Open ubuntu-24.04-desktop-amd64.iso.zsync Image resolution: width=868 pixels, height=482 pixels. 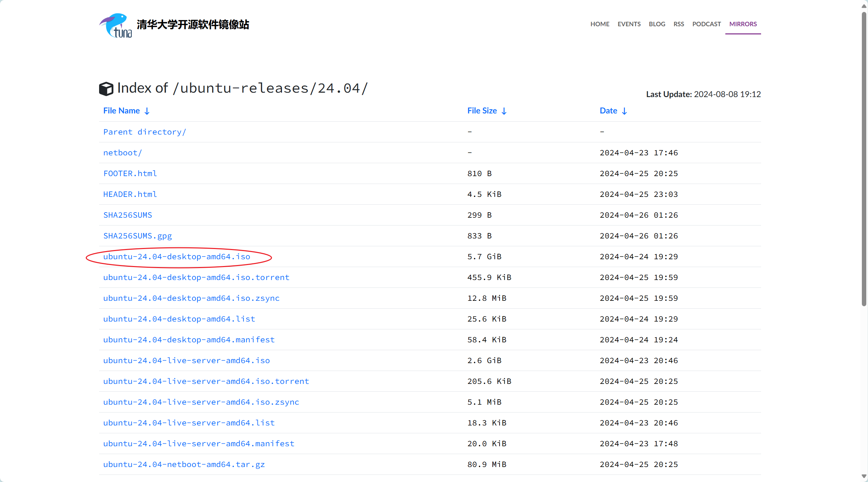[191, 298]
